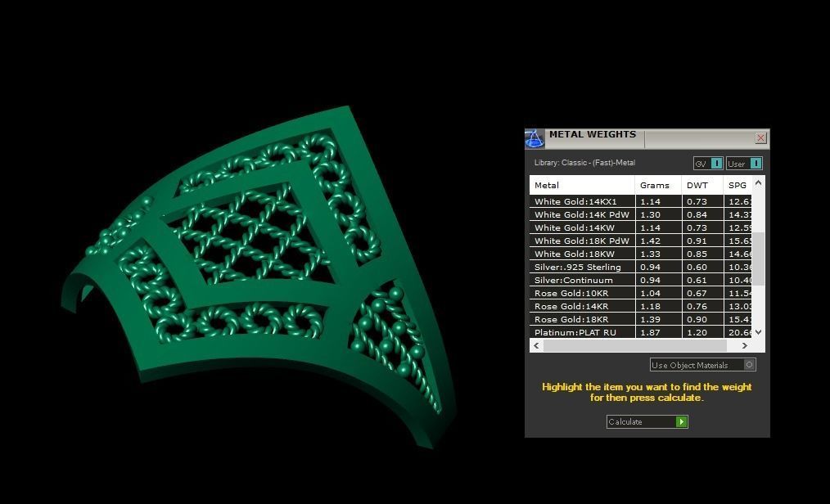Select Silver:Continuum row
The width and height of the screenshot is (830, 504).
(640, 280)
